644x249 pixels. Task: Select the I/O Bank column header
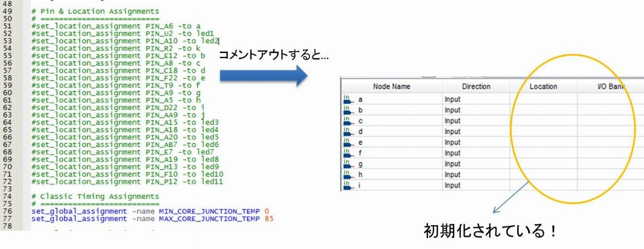click(x=610, y=87)
